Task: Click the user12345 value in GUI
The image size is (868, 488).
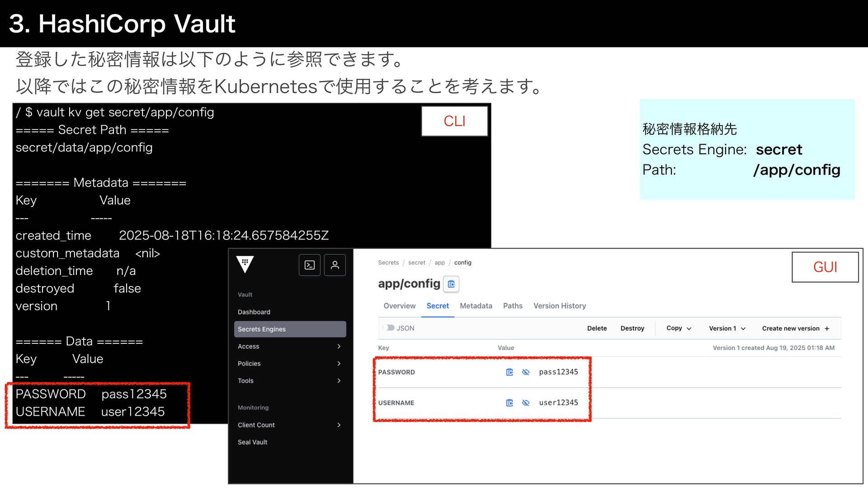Action: click(558, 403)
